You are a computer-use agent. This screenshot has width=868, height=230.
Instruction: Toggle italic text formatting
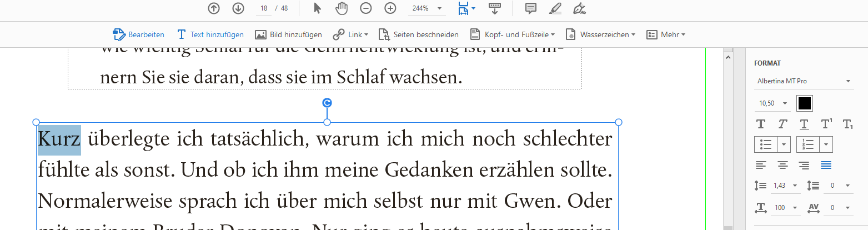pyautogui.click(x=782, y=124)
